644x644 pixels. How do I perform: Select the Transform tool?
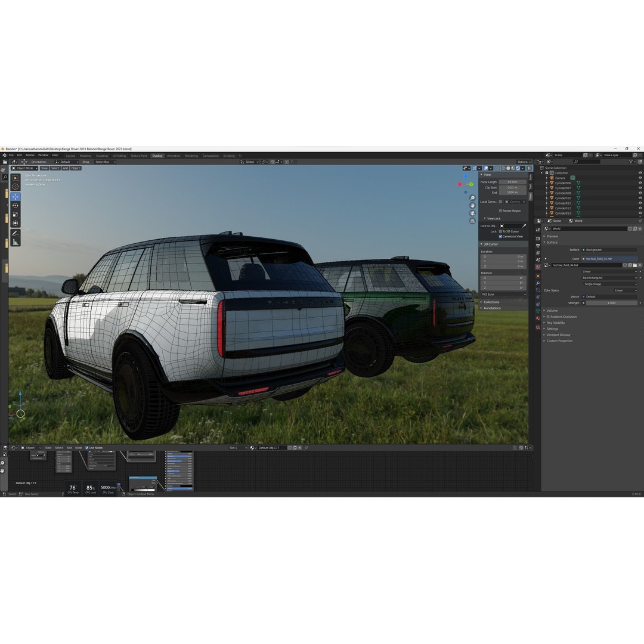coord(15,223)
